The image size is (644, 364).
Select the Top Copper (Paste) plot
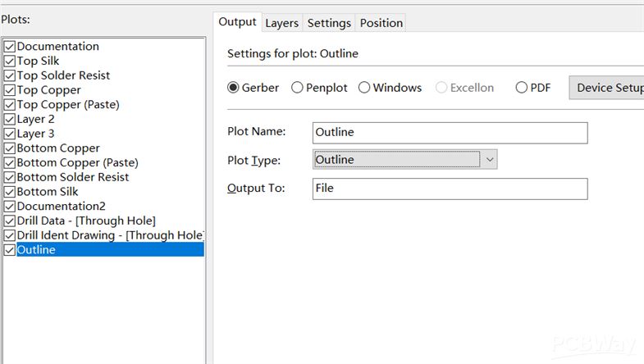pos(68,105)
